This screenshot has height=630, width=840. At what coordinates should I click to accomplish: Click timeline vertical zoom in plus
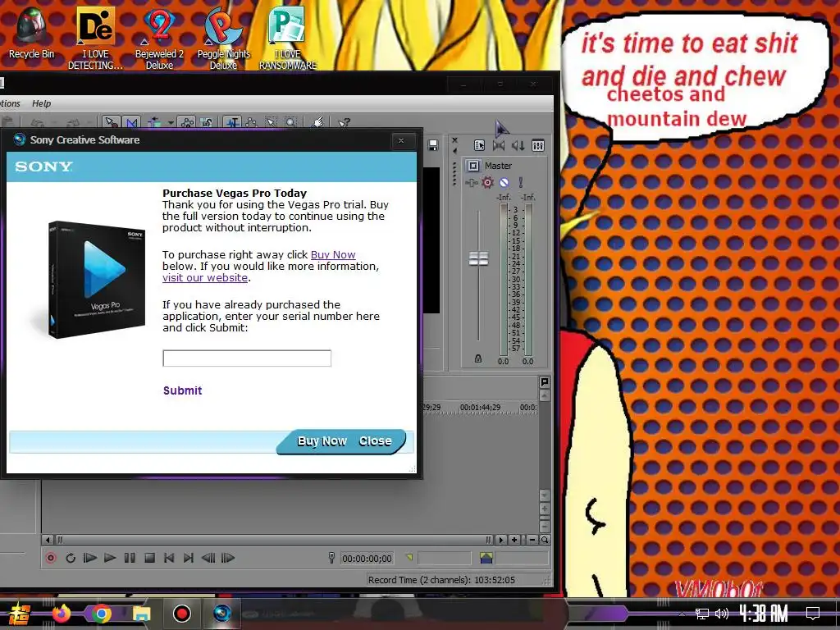(545, 509)
